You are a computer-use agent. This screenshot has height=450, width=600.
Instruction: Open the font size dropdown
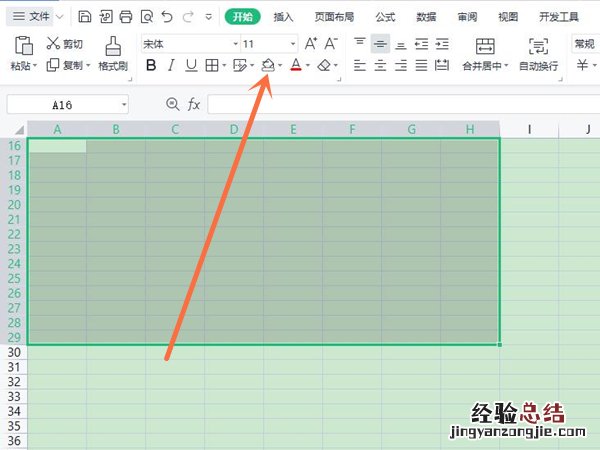tap(293, 44)
